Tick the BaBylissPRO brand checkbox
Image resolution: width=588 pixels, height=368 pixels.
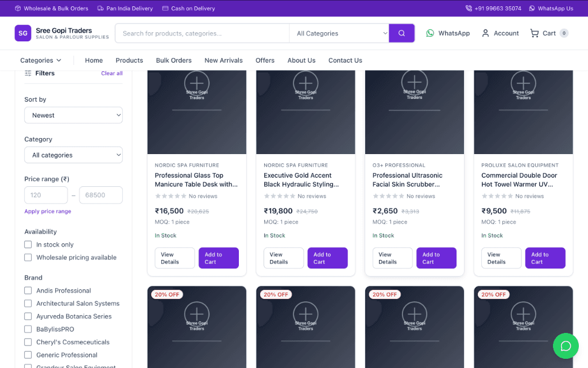pyautogui.click(x=28, y=329)
